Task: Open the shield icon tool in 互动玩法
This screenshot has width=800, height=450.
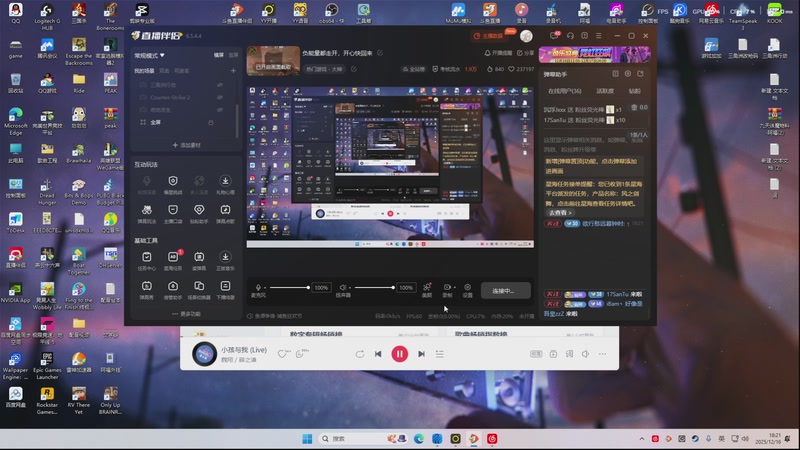Action: pos(173,181)
